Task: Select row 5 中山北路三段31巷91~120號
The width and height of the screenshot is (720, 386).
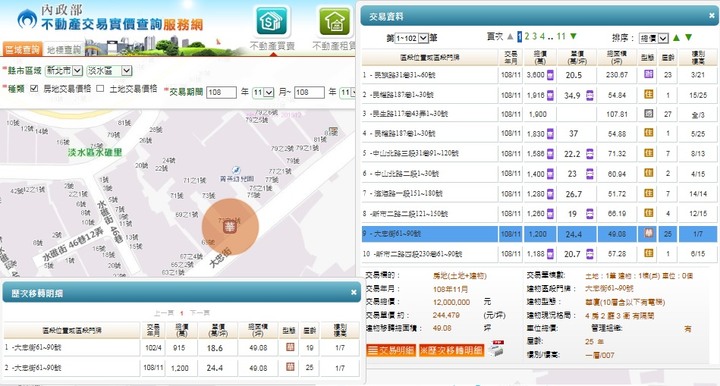Action: (x=540, y=154)
